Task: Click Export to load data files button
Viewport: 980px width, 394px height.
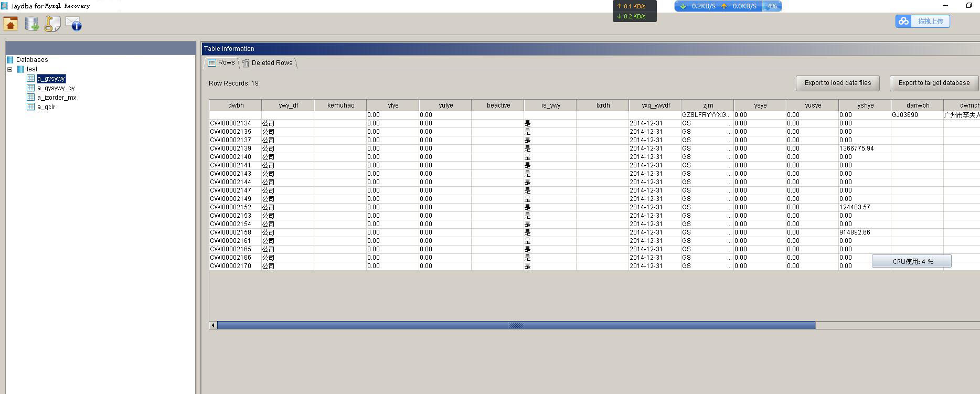Action: coord(838,83)
